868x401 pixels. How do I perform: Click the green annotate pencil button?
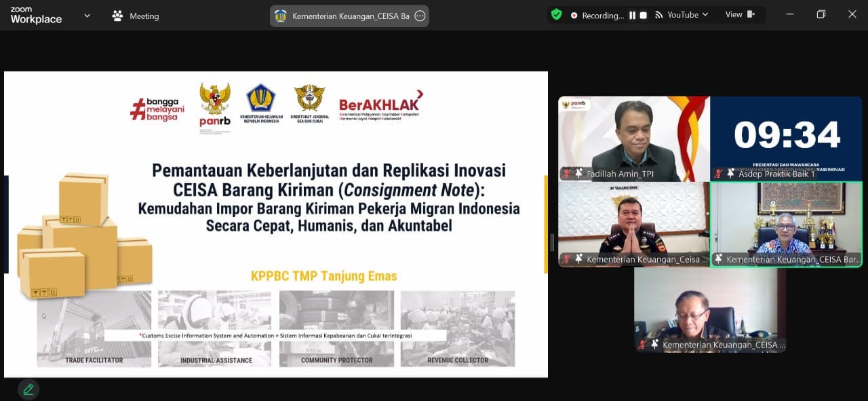click(x=28, y=389)
